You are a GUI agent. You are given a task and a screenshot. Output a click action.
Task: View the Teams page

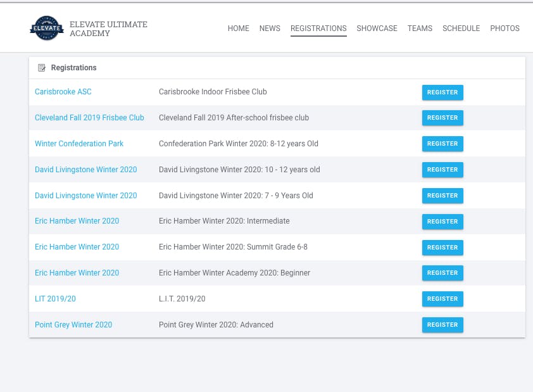click(x=420, y=28)
